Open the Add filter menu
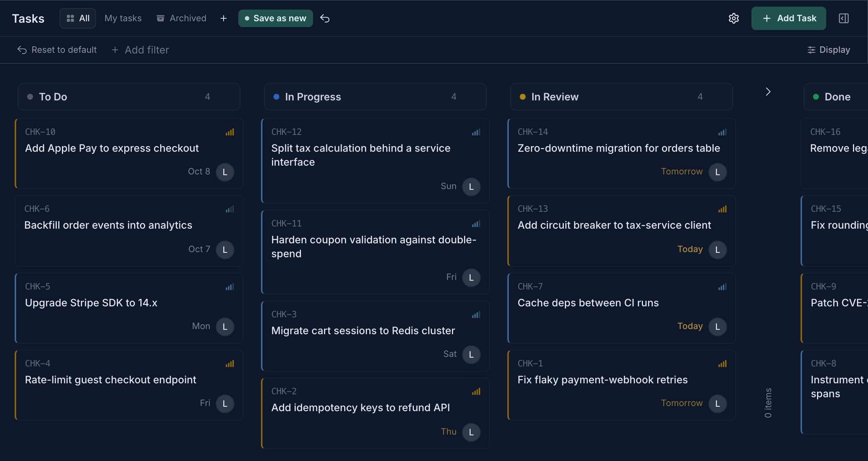The image size is (868, 461). pos(140,50)
